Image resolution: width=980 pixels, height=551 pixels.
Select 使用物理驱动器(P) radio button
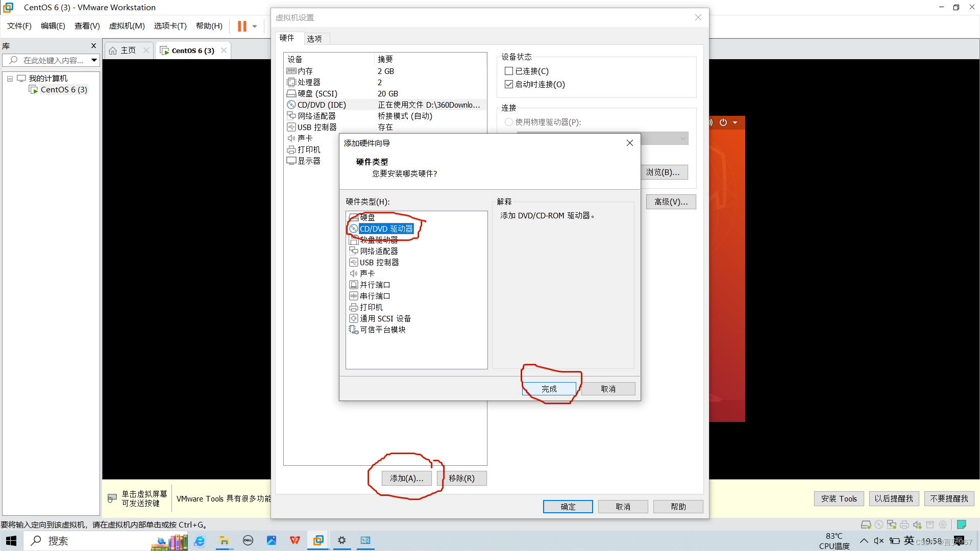click(508, 122)
